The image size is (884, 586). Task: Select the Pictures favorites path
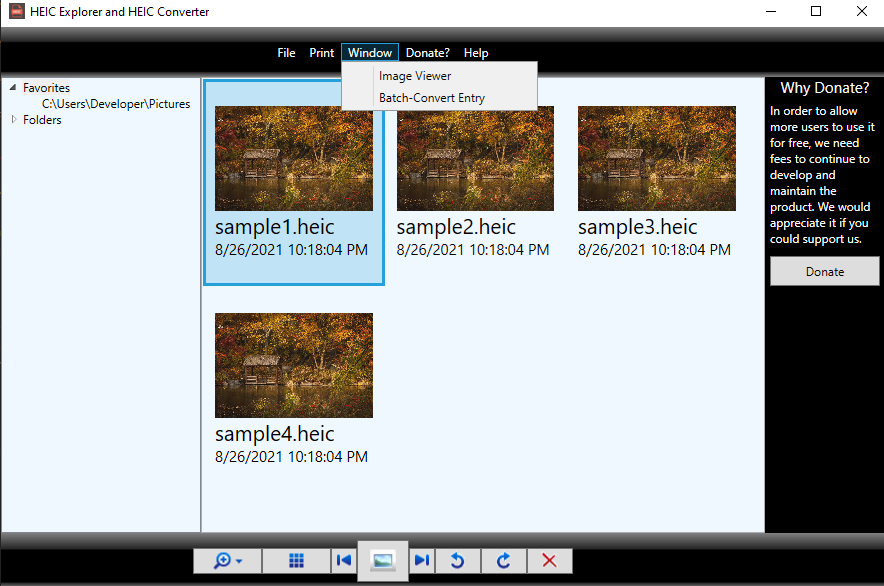click(116, 104)
